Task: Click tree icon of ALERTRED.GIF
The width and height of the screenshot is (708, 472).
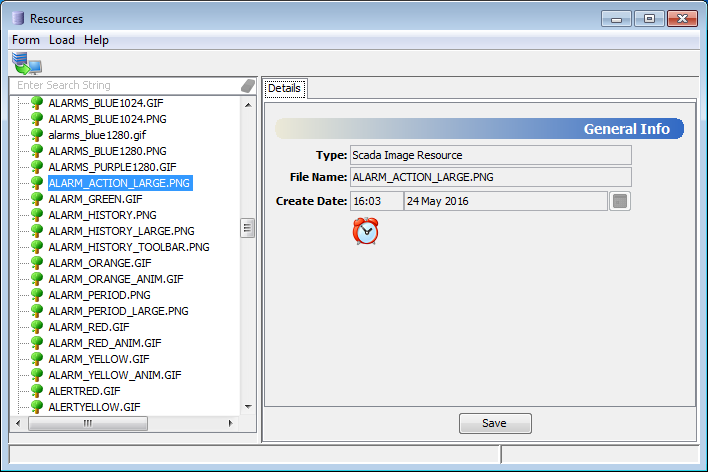Action: pyautogui.click(x=37, y=391)
